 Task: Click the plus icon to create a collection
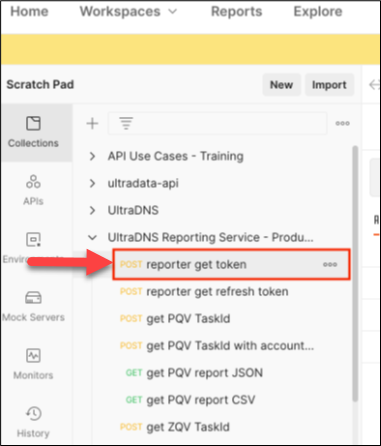[x=92, y=123]
